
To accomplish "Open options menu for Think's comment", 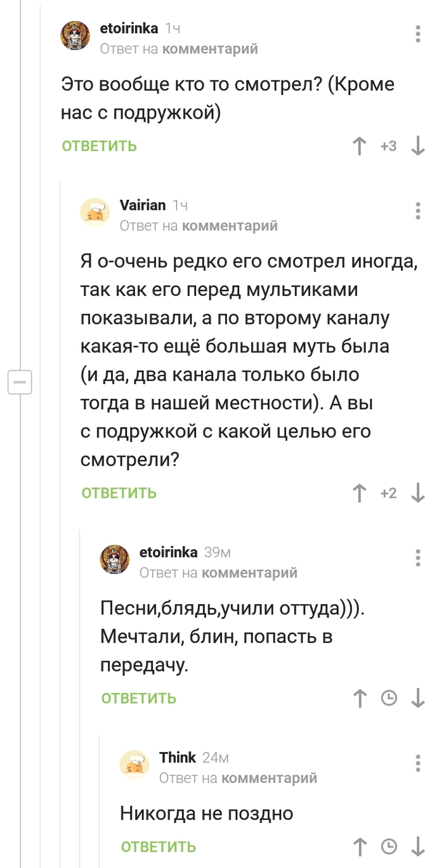I will pyautogui.click(x=417, y=763).
